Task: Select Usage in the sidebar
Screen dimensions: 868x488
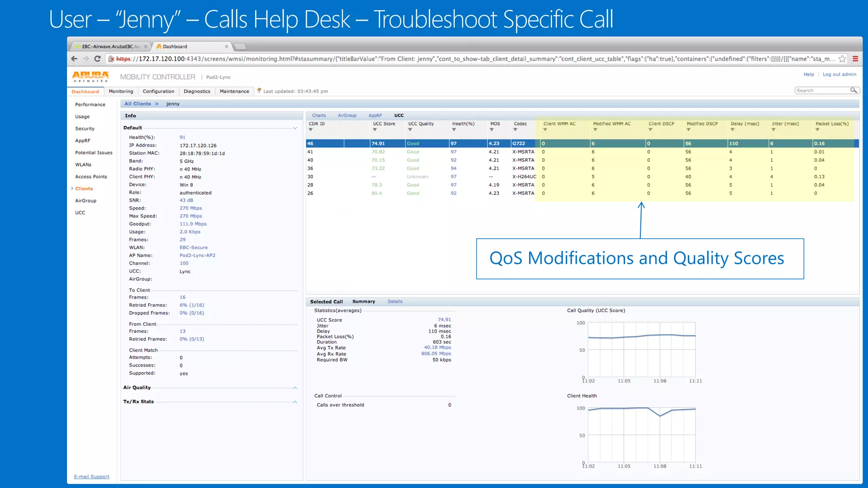Action: [x=82, y=116]
